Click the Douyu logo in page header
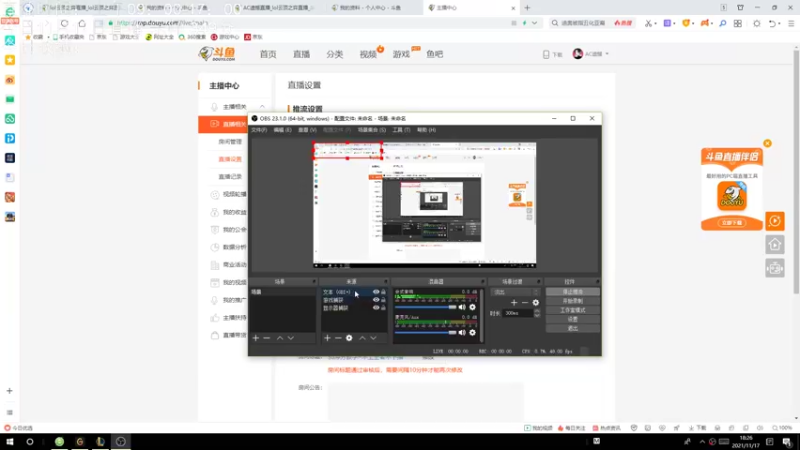800x450 pixels. point(217,54)
